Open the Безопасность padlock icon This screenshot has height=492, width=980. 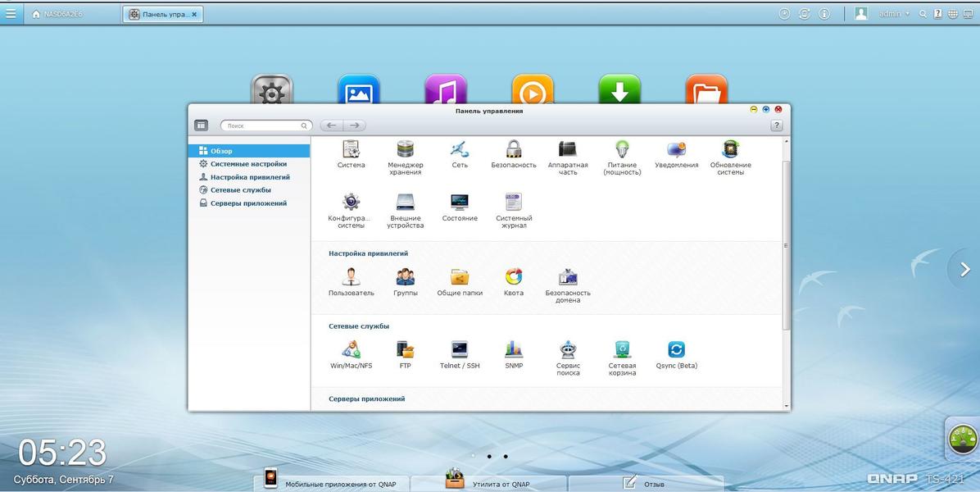[x=514, y=150]
